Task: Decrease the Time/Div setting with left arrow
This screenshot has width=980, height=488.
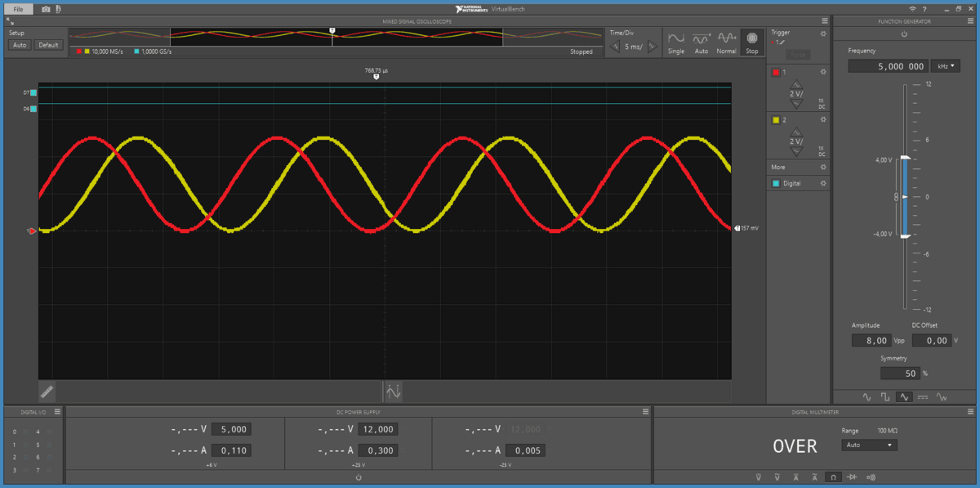Action: (616, 47)
